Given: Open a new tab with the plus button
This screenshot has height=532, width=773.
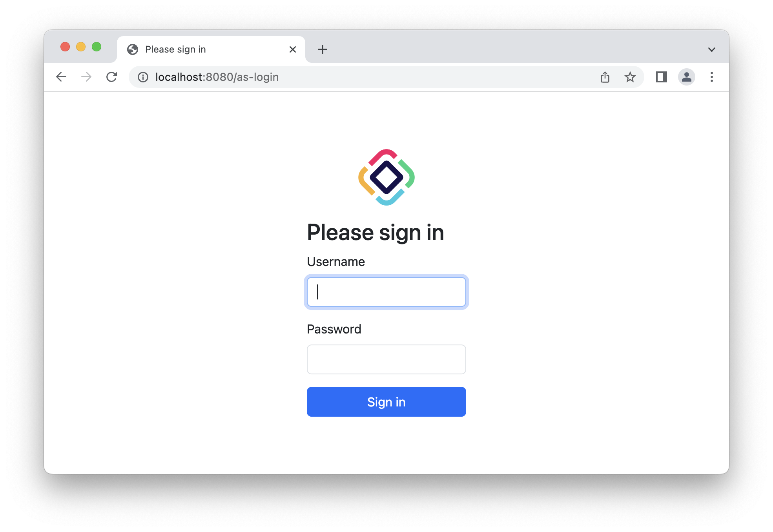Looking at the screenshot, I should 323,49.
